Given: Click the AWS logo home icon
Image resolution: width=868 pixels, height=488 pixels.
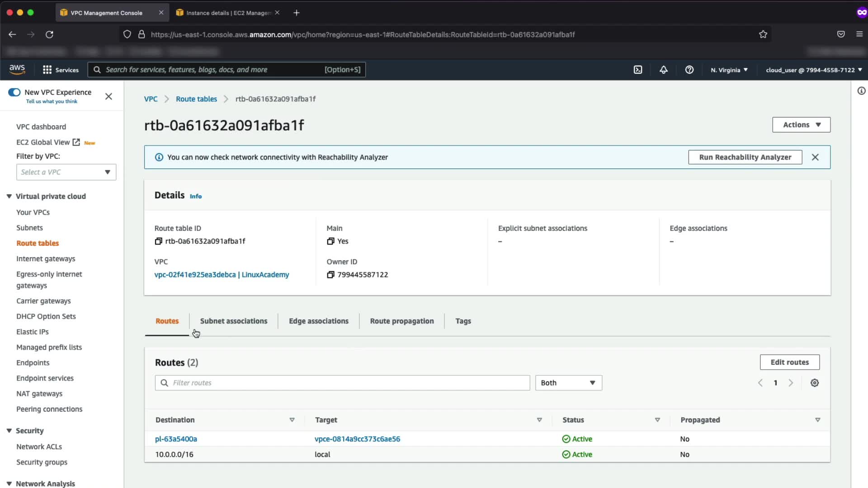Looking at the screenshot, I should pos(17,69).
